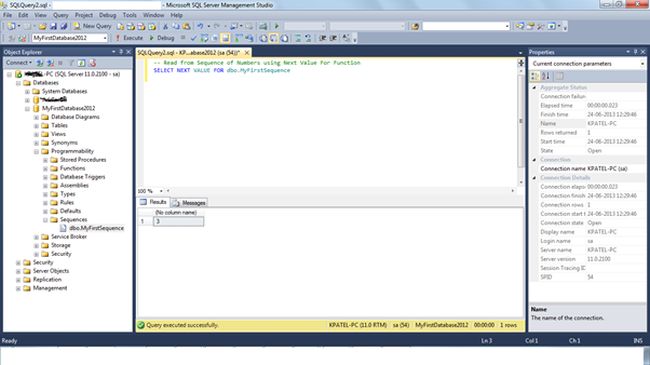The image size is (650, 365).
Task: Toggle the Object Explorer auto-hide pin
Action: (121, 52)
